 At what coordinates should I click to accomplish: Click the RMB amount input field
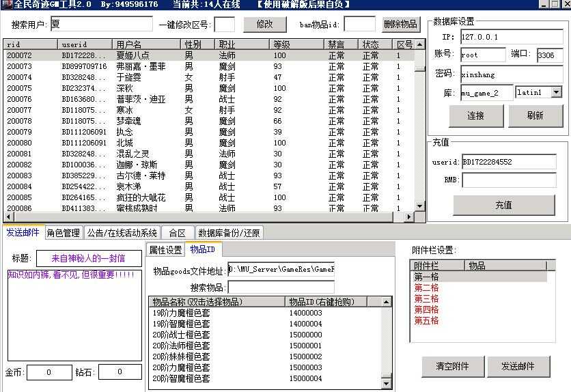tap(509, 180)
